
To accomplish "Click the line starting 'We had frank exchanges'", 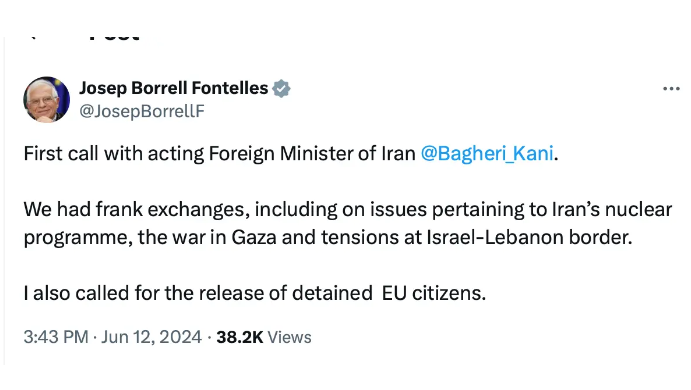I will 348,210.
